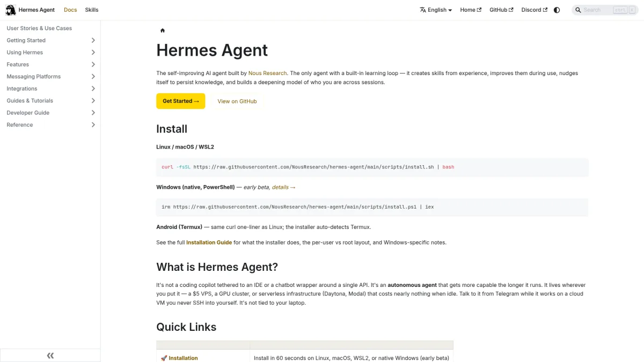
Task: Open the Integrations sidebar item
Action: click(22, 88)
